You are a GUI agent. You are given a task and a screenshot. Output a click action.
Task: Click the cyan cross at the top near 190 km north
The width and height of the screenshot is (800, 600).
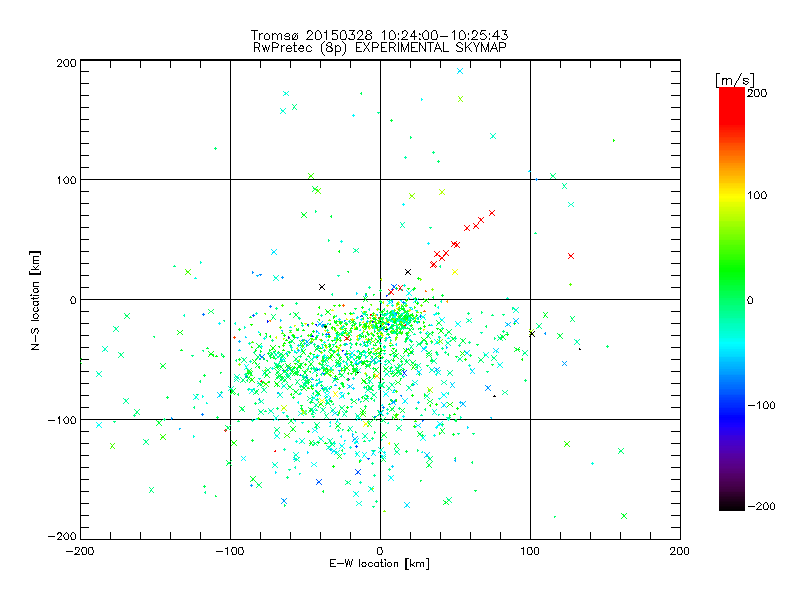pos(460,71)
